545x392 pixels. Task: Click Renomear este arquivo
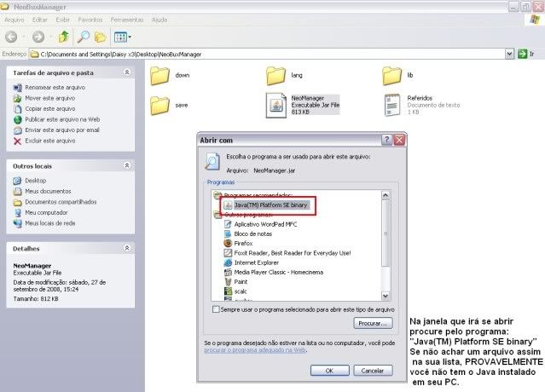tap(55, 88)
